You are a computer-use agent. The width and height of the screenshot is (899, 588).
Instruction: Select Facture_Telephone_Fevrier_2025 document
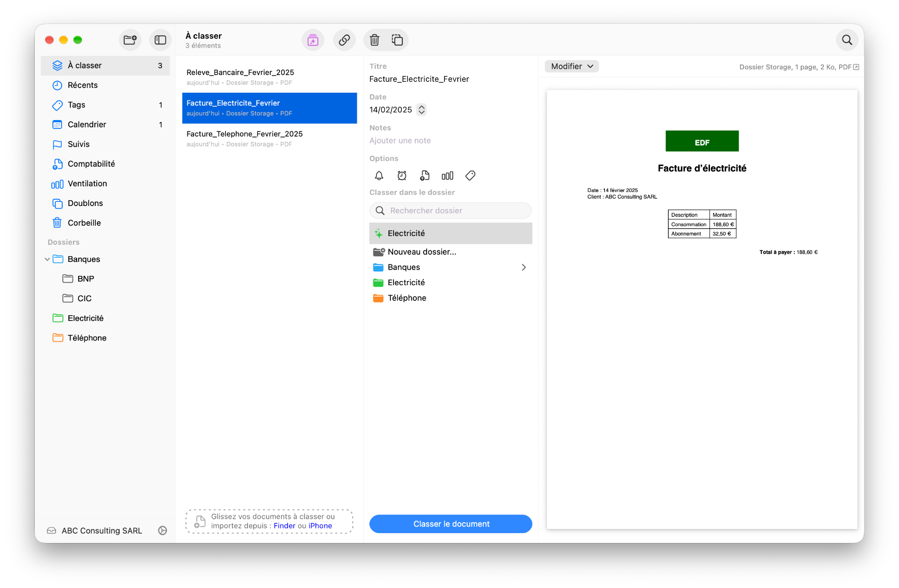click(x=269, y=139)
